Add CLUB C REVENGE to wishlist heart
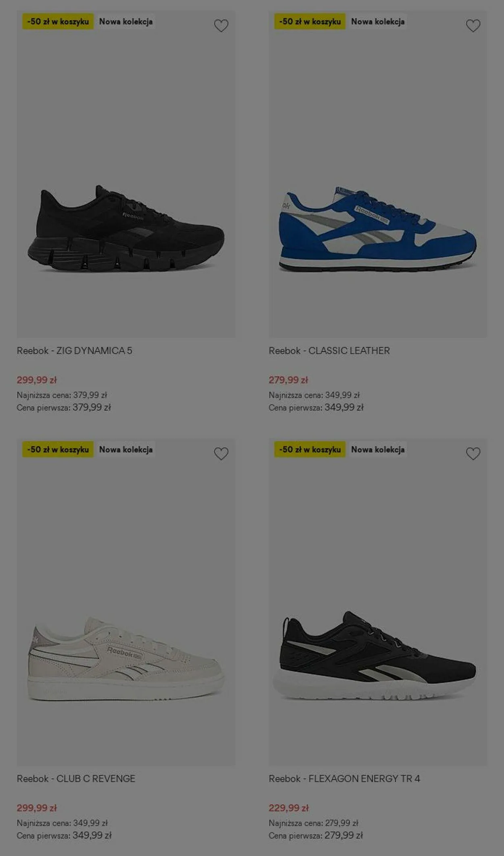The width and height of the screenshot is (504, 856). pyautogui.click(x=221, y=454)
